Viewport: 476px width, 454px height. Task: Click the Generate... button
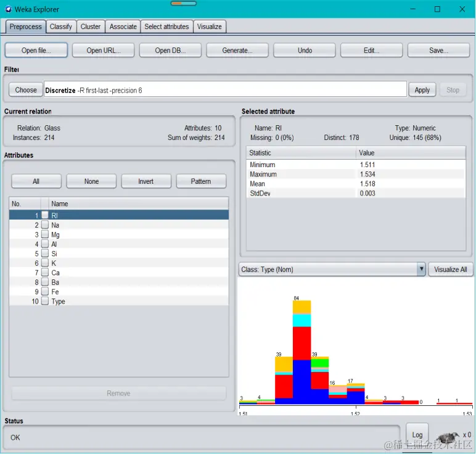tap(237, 50)
